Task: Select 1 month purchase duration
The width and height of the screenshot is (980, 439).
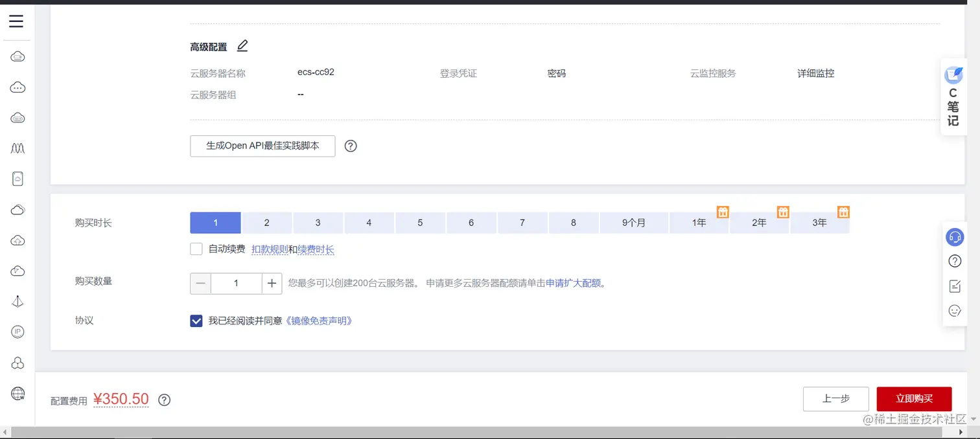Action: [x=215, y=223]
